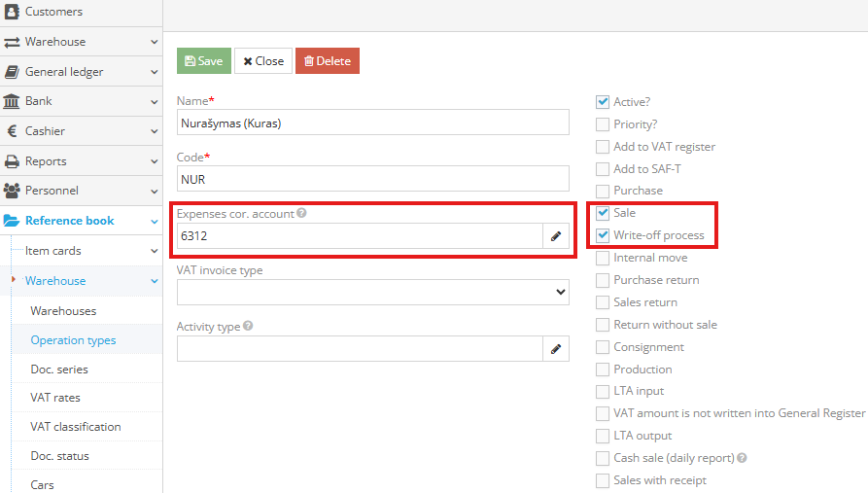The image size is (868, 493).
Task: Click the Reports printer icon in sidebar
Action: click(x=12, y=161)
